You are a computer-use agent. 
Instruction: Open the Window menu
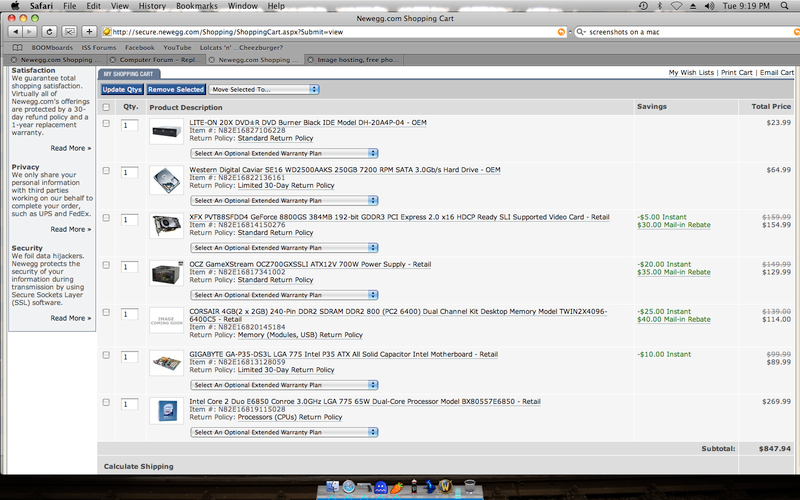242,6
